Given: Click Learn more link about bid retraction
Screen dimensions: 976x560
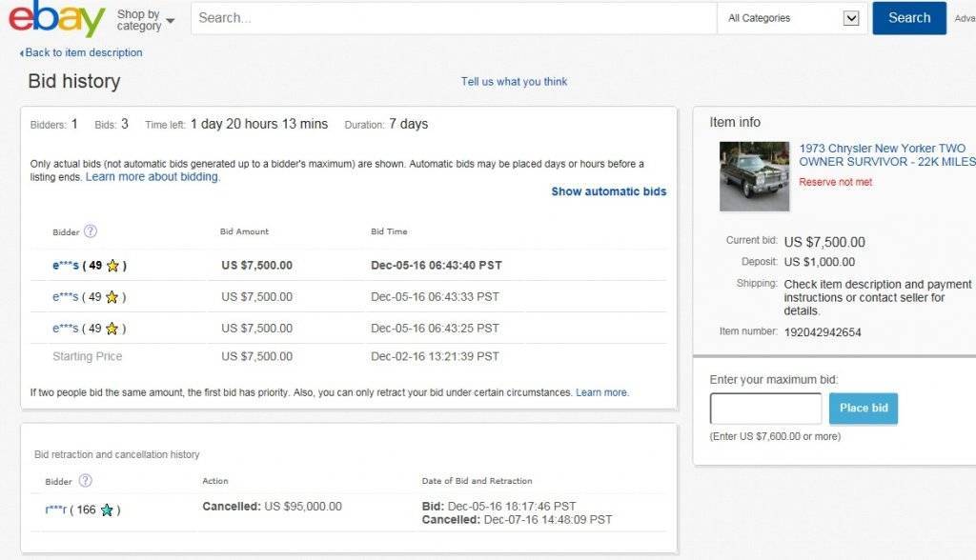Looking at the screenshot, I should point(601,392).
